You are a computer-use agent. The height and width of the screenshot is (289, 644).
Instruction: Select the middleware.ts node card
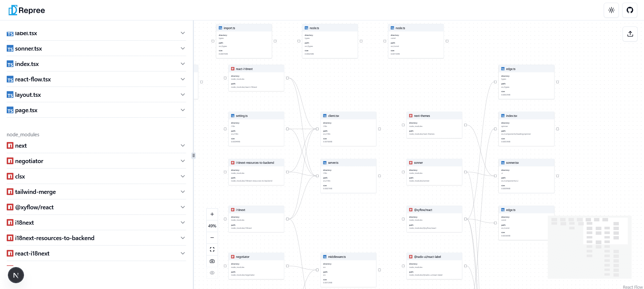348,270
